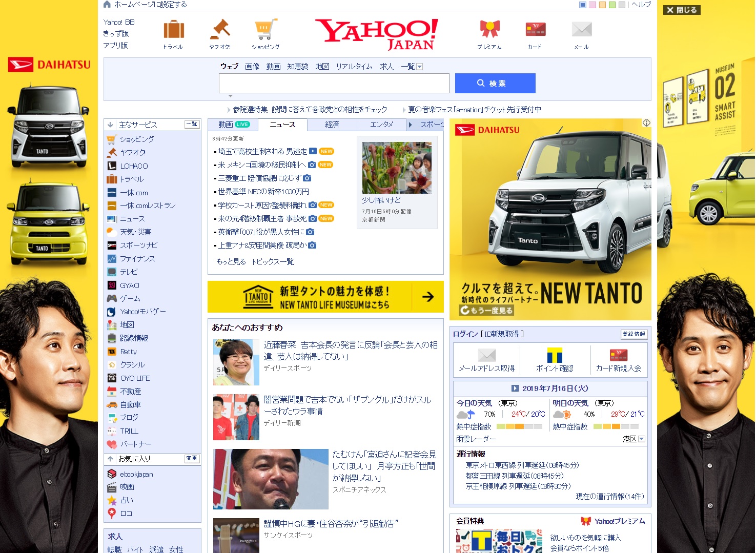The width and height of the screenshot is (756, 553).
Task: Click the 一覧 button in 主なサービス header
Action: point(192,124)
